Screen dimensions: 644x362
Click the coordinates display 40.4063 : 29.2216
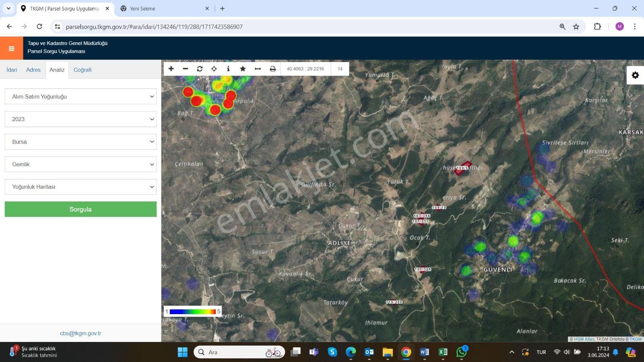pos(305,69)
